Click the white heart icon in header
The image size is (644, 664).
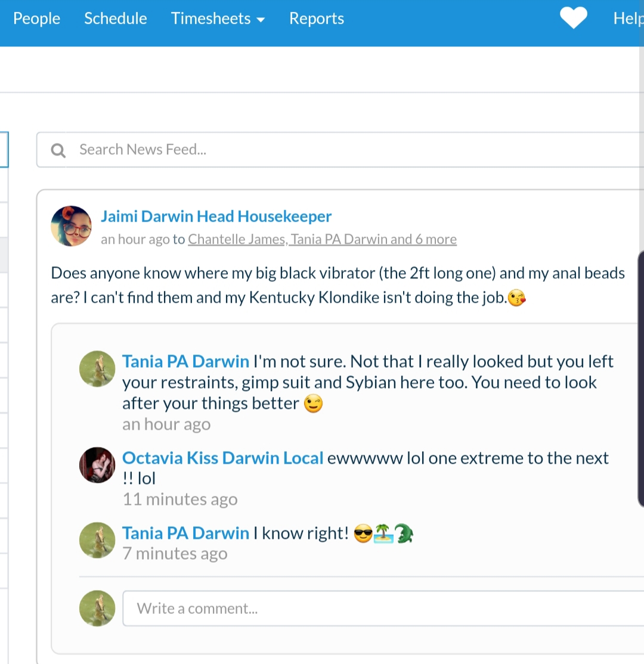pyautogui.click(x=573, y=18)
